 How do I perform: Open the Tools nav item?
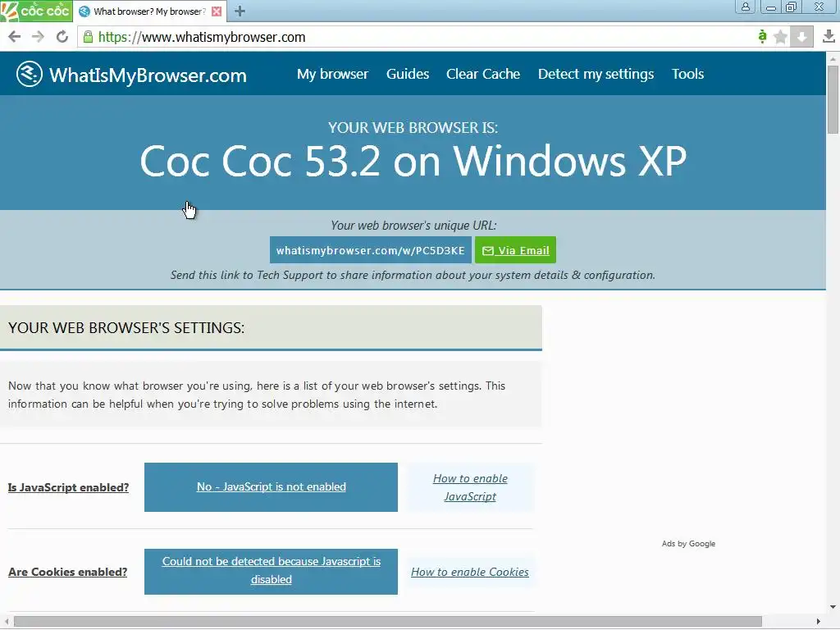coord(688,74)
